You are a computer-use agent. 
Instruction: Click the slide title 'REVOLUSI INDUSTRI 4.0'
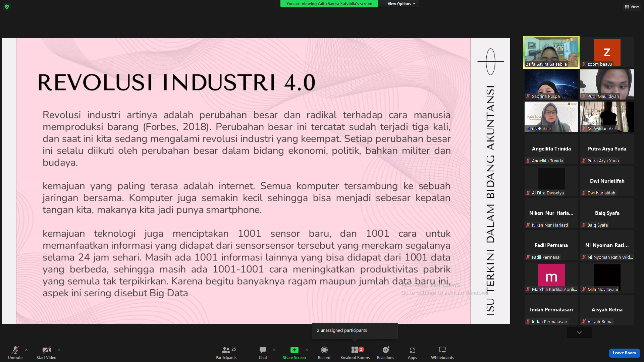click(176, 82)
